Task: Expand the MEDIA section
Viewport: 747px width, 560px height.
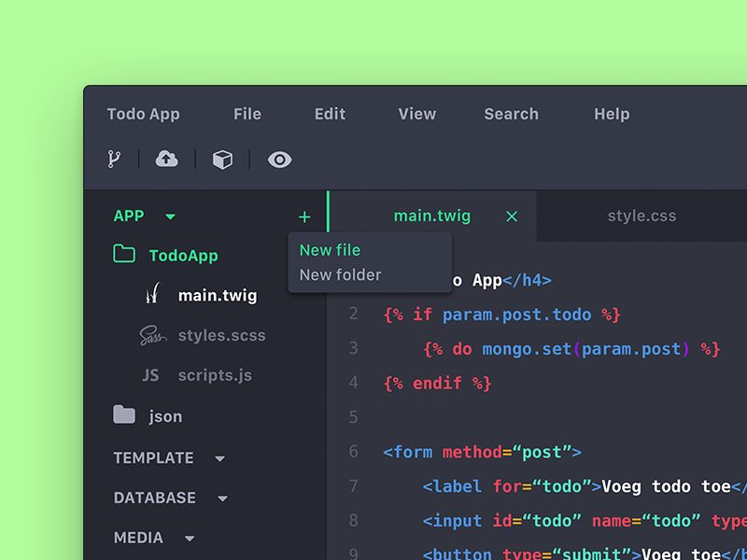Action: [190, 538]
